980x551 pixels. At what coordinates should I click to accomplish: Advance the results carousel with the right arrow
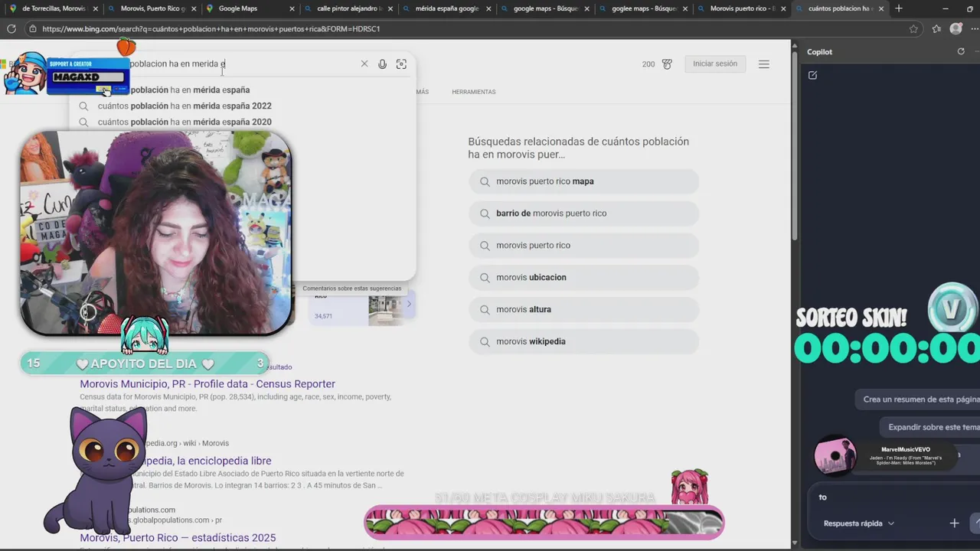(x=409, y=304)
